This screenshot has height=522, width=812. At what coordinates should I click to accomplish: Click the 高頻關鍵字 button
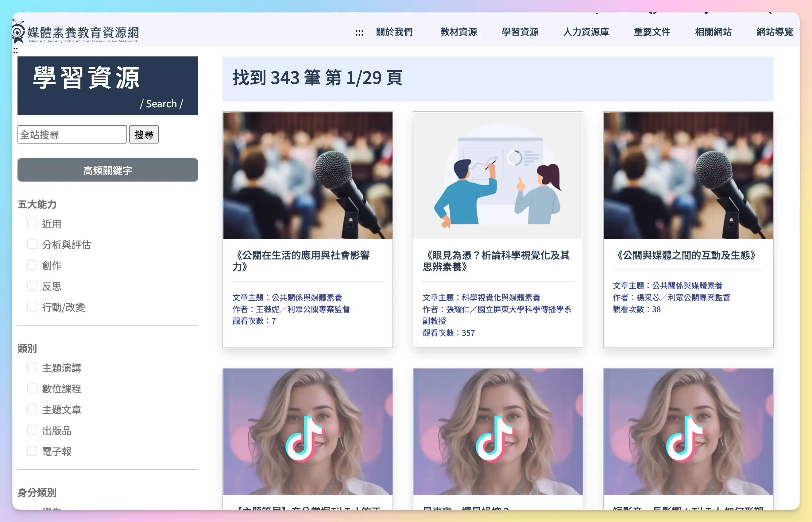point(107,170)
